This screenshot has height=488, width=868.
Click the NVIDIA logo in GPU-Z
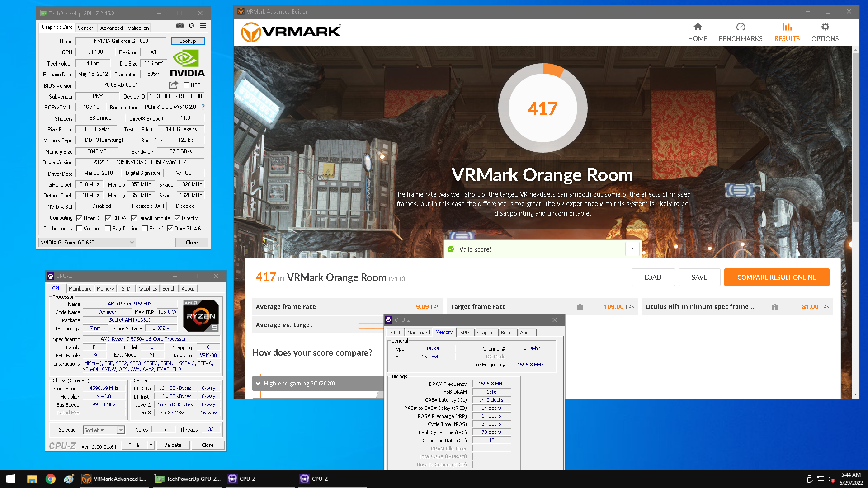[187, 63]
